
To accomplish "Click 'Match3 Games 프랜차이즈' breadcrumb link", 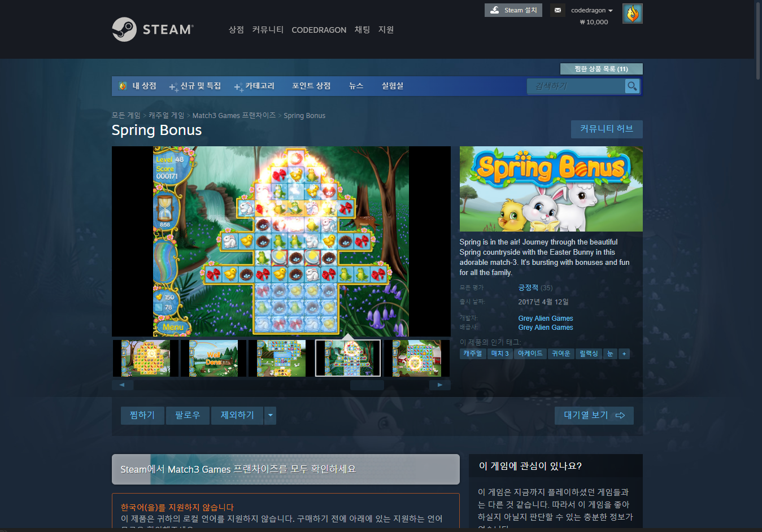I will [x=234, y=115].
